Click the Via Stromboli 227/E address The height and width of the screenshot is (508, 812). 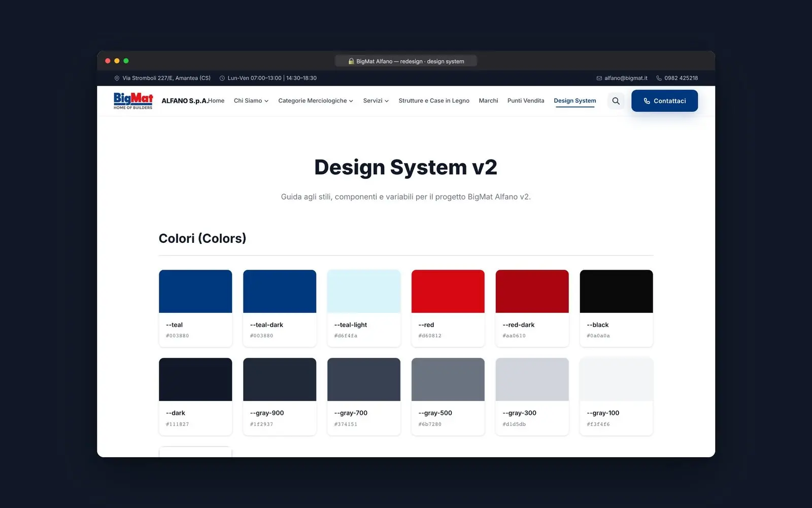166,78
